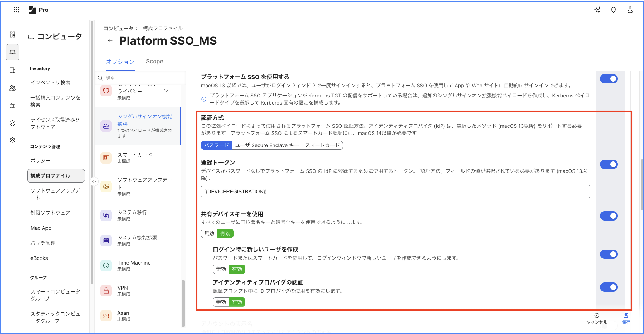
Task: Open the Settings gear in left rail
Action: click(x=13, y=140)
